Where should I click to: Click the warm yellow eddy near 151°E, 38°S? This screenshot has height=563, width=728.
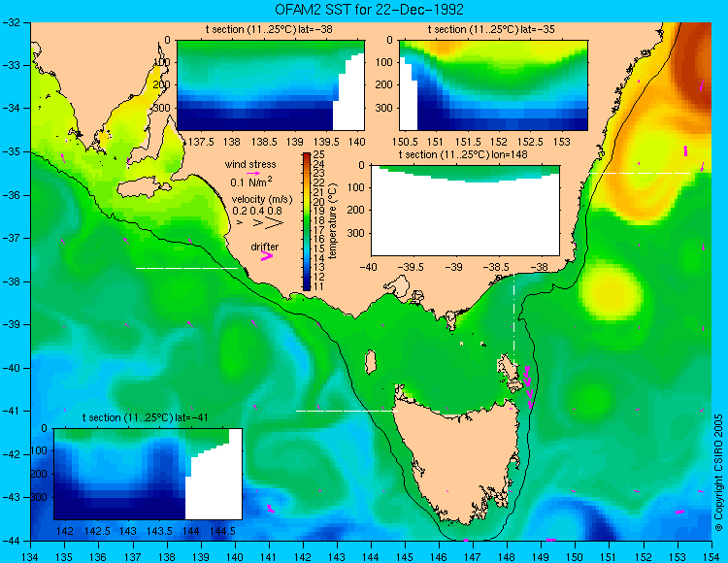point(611,292)
